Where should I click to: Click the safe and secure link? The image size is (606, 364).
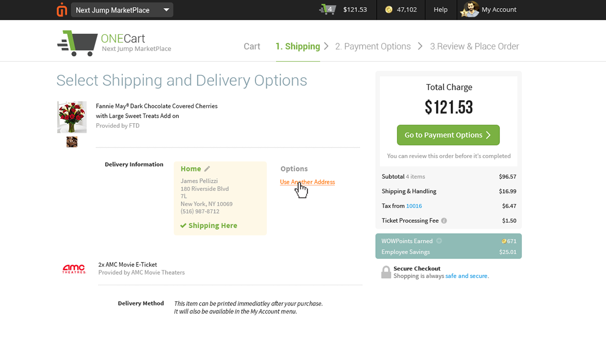[x=466, y=276]
